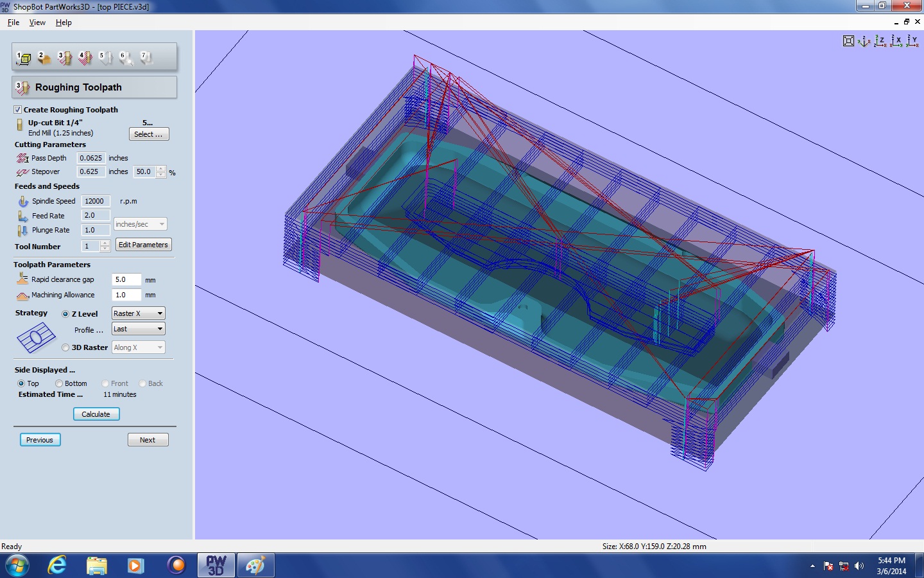Screen dimensions: 924x578
Task: Increase the Tool Number spinner
Action: coord(105,243)
